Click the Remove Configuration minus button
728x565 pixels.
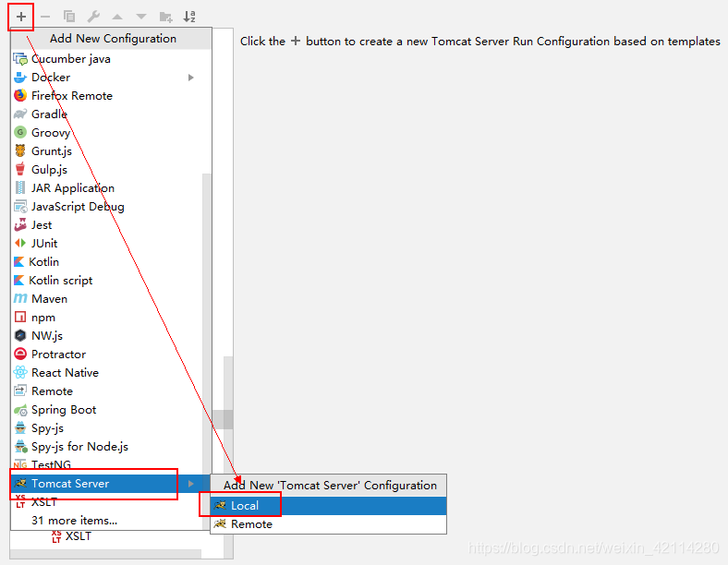45,17
